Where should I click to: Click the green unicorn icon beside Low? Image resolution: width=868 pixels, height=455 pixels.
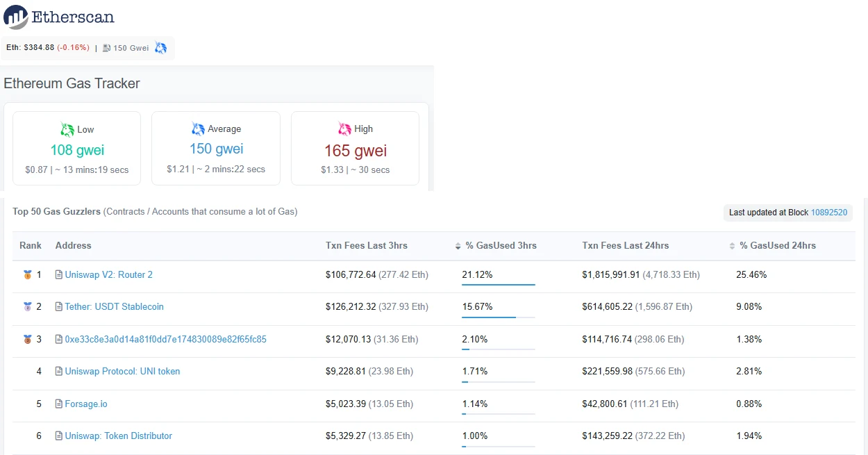pos(67,129)
